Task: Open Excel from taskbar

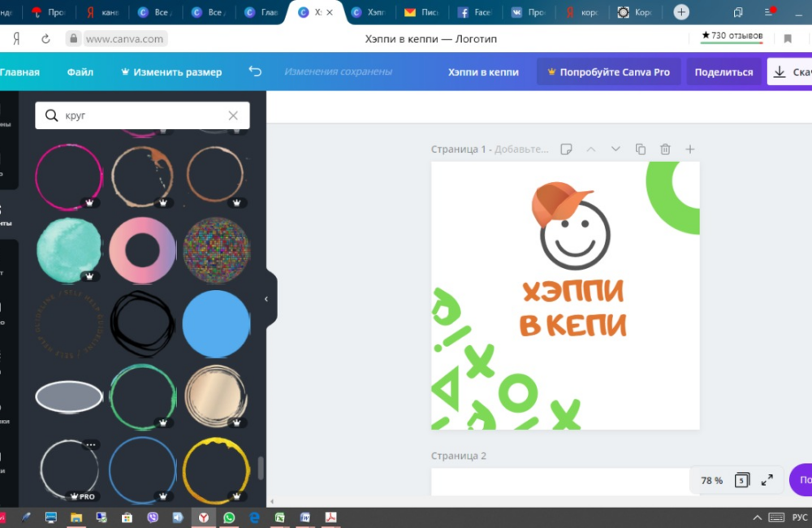Action: (279, 517)
